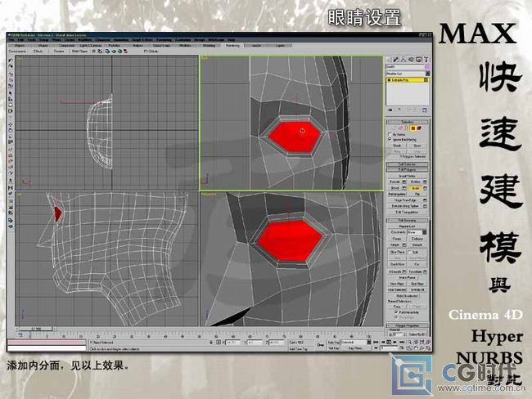
Task: Open the File menu
Action: point(12,40)
